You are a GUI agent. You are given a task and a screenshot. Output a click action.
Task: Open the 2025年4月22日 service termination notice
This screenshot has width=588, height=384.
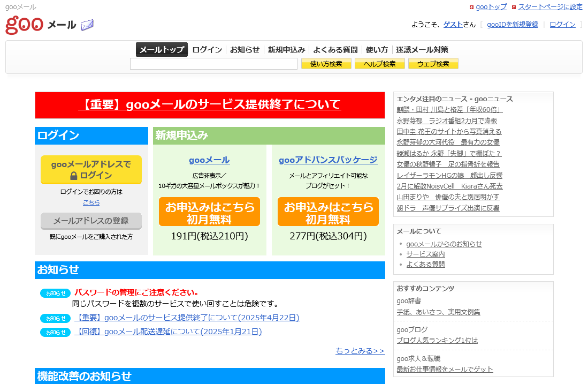click(187, 318)
